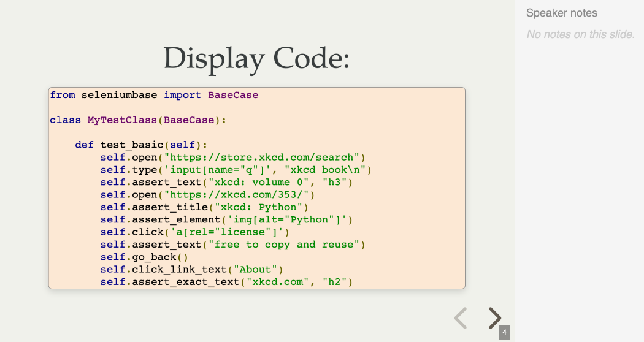Click 'No notes on this slide.' text

click(x=580, y=34)
